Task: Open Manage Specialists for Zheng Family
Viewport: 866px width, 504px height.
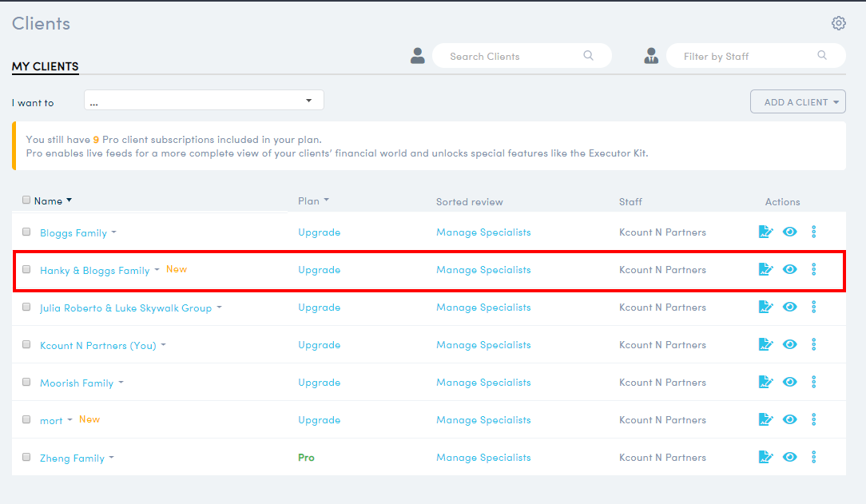Action: pos(483,457)
